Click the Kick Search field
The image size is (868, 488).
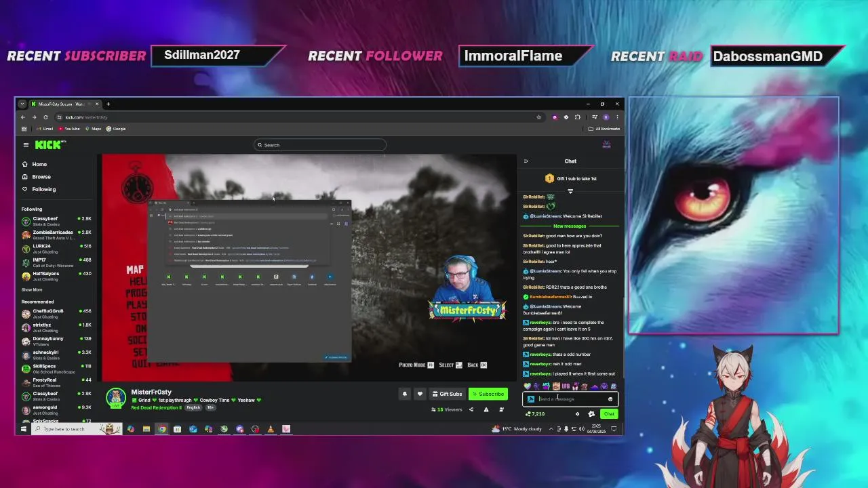320,145
